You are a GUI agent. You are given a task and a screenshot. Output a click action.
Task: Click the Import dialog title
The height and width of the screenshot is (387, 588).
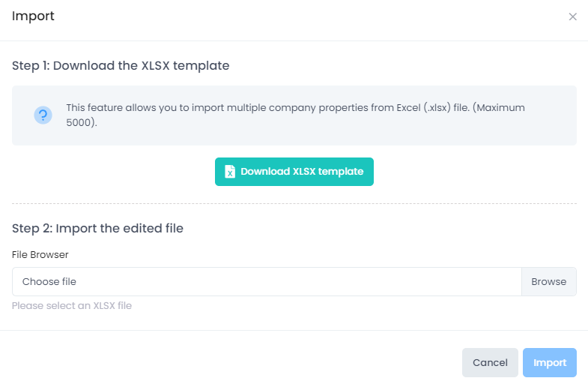pos(33,16)
